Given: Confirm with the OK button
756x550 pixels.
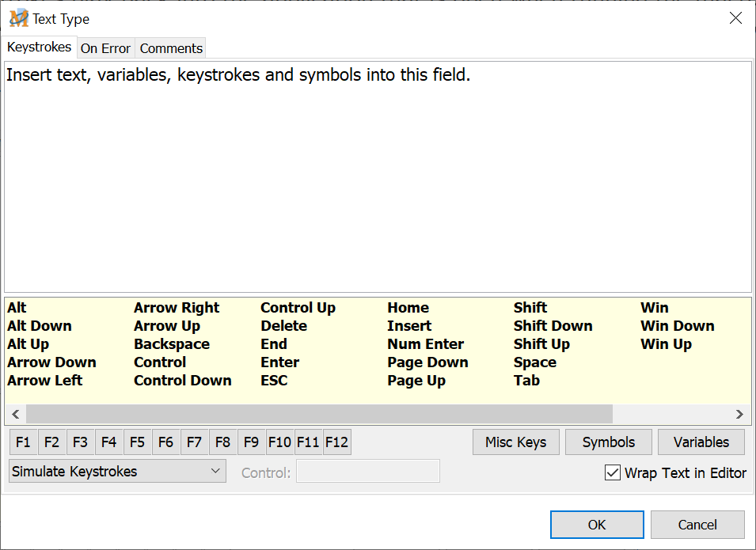Looking at the screenshot, I should 597,525.
